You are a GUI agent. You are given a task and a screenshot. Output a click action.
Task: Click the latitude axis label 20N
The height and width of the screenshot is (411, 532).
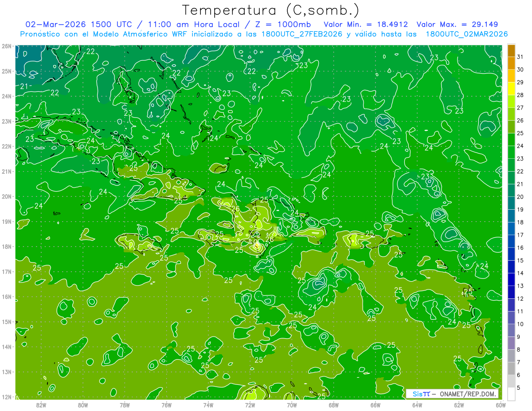point(7,196)
